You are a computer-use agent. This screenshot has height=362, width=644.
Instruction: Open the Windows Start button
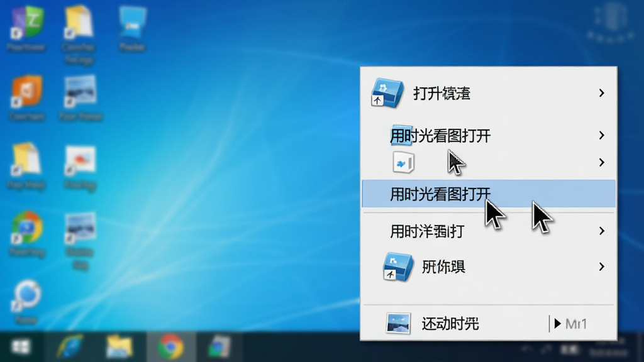[x=21, y=347]
